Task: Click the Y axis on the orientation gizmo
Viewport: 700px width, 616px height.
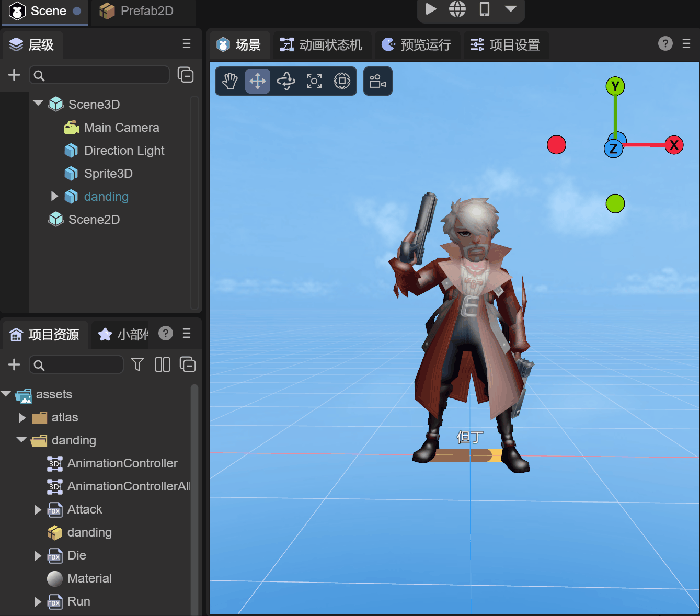Action: [x=615, y=86]
